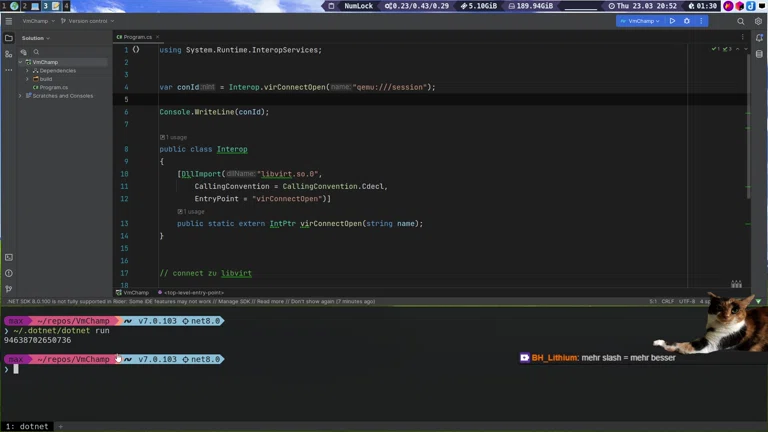
Task: Click the 1 usage hint above virConnectOpen
Action: (x=191, y=212)
